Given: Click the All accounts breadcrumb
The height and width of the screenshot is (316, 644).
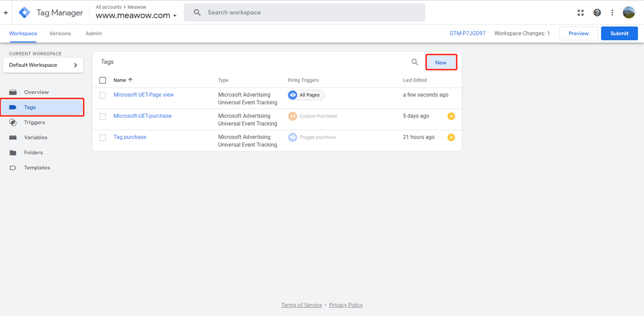Looking at the screenshot, I should click(108, 7).
